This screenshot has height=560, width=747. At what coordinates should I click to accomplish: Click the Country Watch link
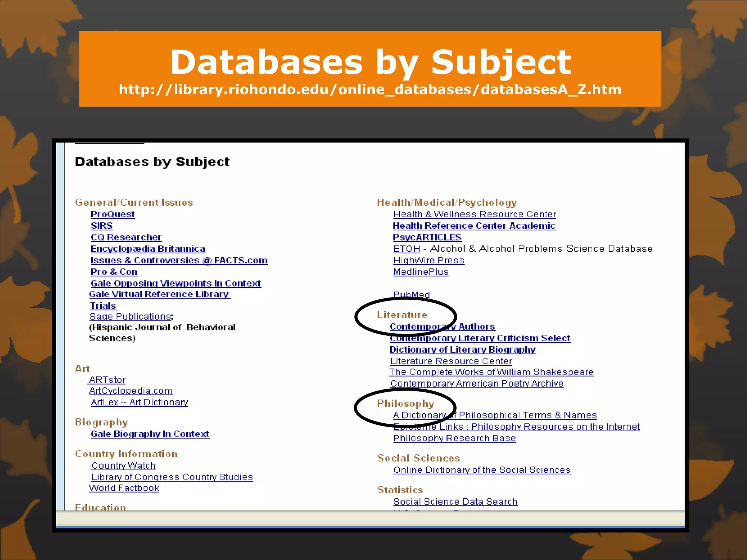[123, 466]
